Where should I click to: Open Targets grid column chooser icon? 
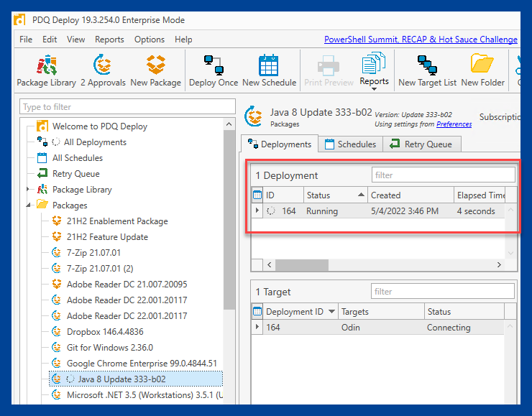tap(257, 311)
